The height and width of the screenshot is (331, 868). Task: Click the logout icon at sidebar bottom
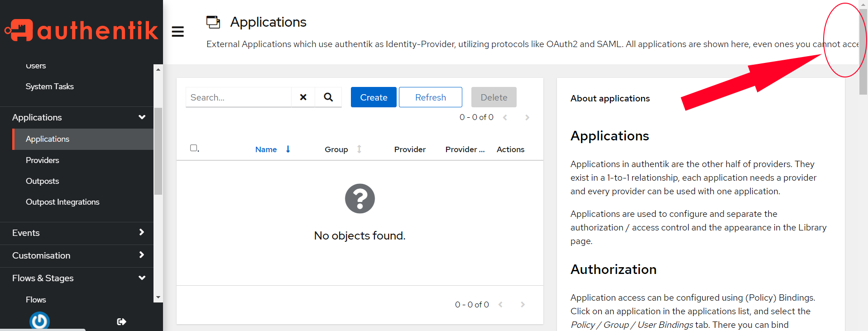(x=121, y=321)
